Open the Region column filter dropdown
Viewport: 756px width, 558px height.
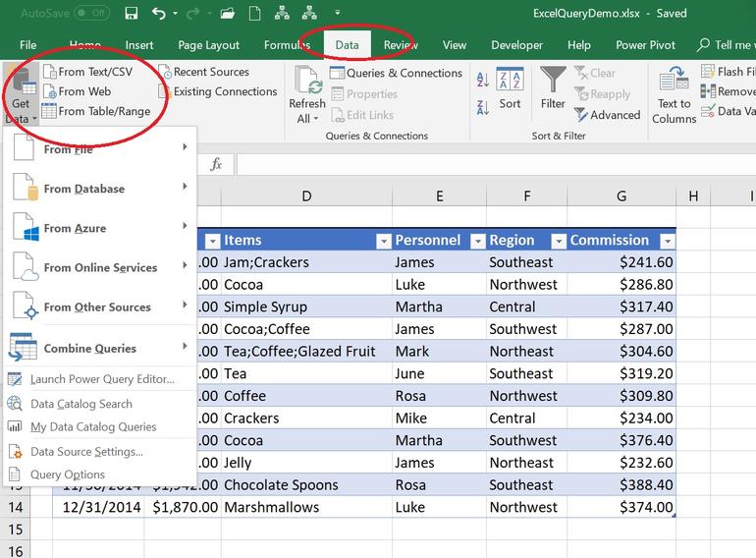point(559,241)
